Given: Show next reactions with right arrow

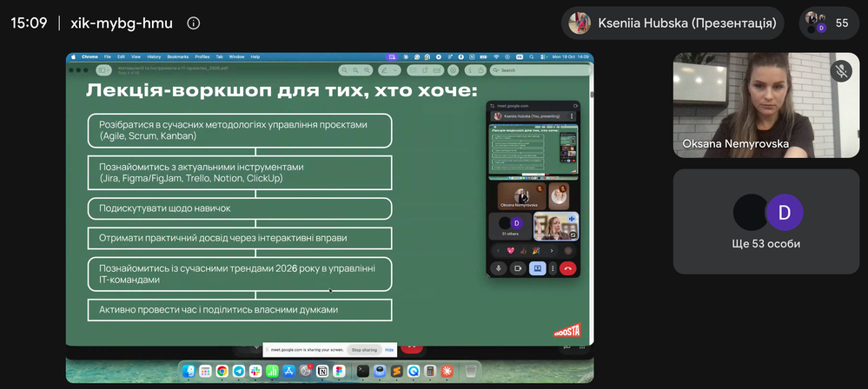Looking at the screenshot, I should [x=552, y=251].
